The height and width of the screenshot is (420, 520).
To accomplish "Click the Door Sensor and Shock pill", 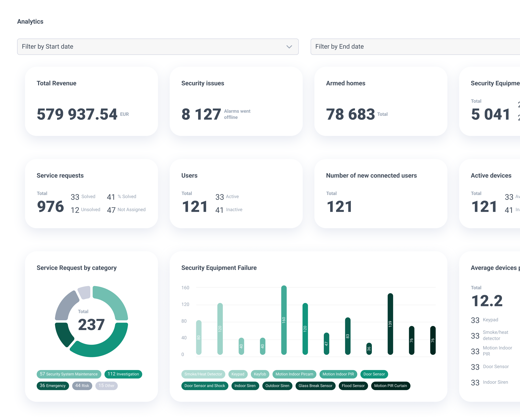I will pyautogui.click(x=205, y=386).
